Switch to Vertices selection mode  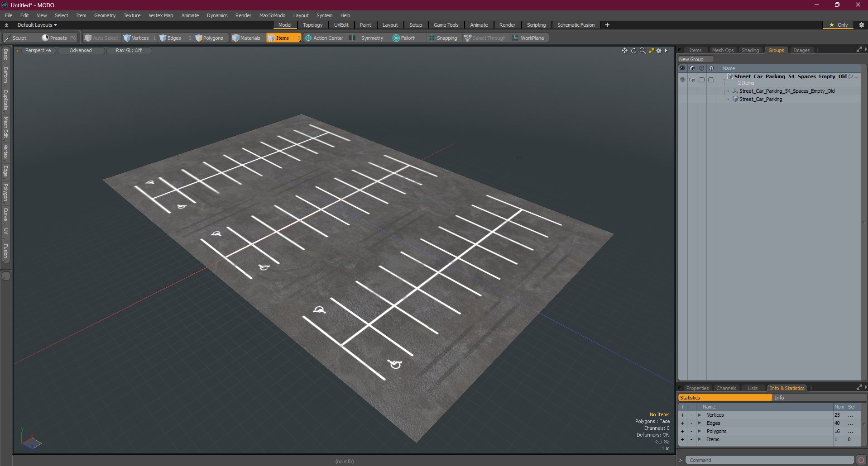pyautogui.click(x=139, y=38)
